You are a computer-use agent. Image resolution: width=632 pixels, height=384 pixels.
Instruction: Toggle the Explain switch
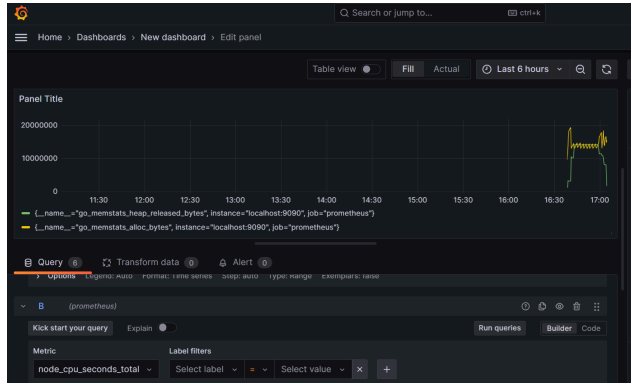[167, 328]
